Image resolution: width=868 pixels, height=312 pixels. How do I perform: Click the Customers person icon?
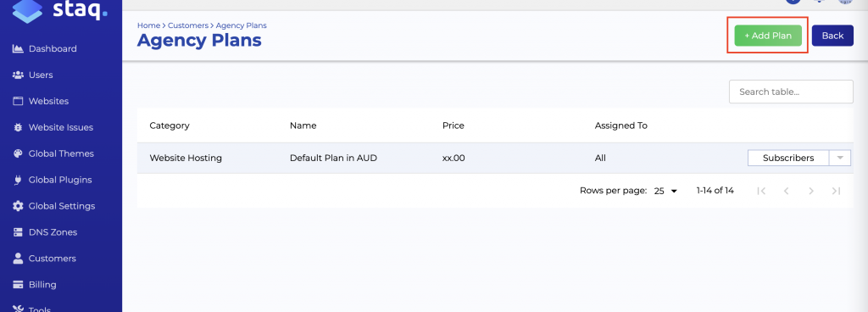(x=19, y=259)
